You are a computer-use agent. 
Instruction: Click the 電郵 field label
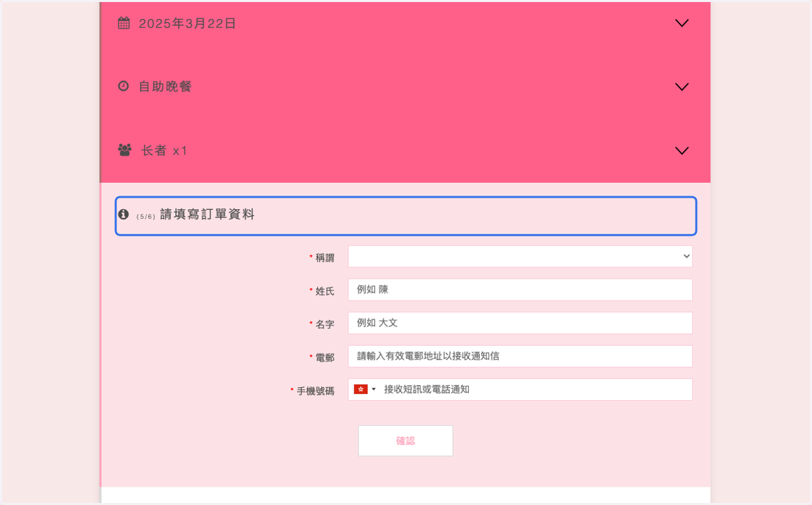point(325,357)
